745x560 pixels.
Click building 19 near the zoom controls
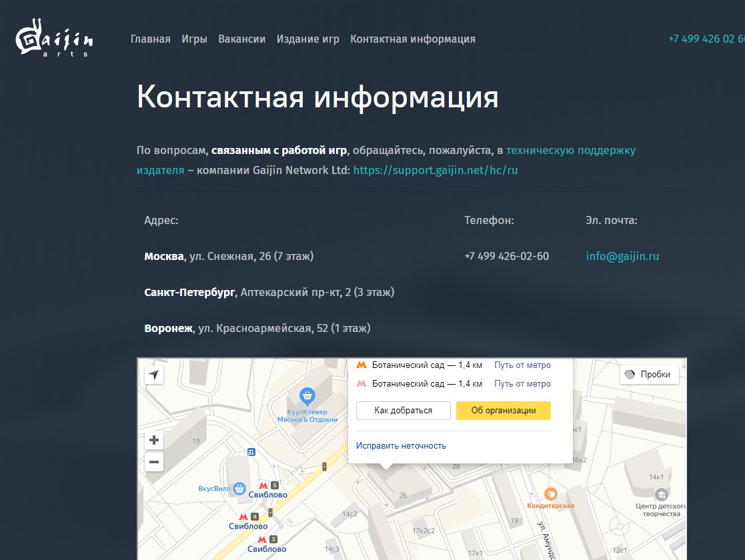coord(196,441)
